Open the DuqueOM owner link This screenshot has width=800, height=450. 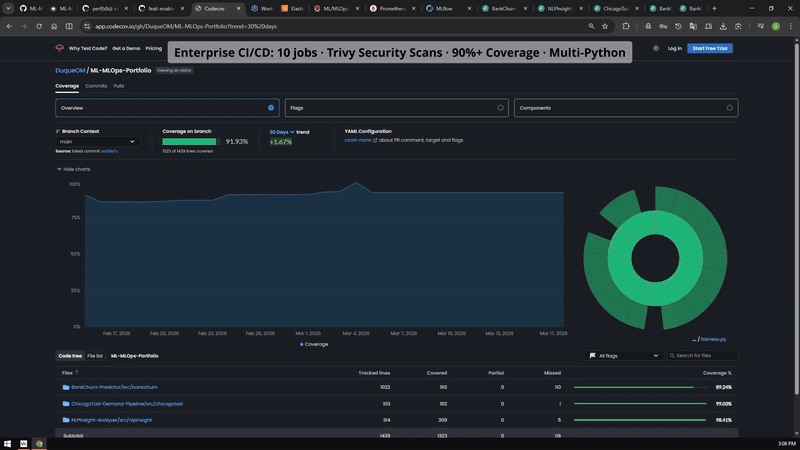(x=70, y=70)
